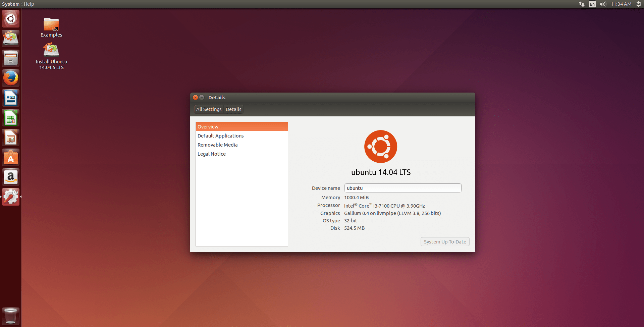Open the Trash in launcher
The width and height of the screenshot is (644, 327).
(11, 316)
